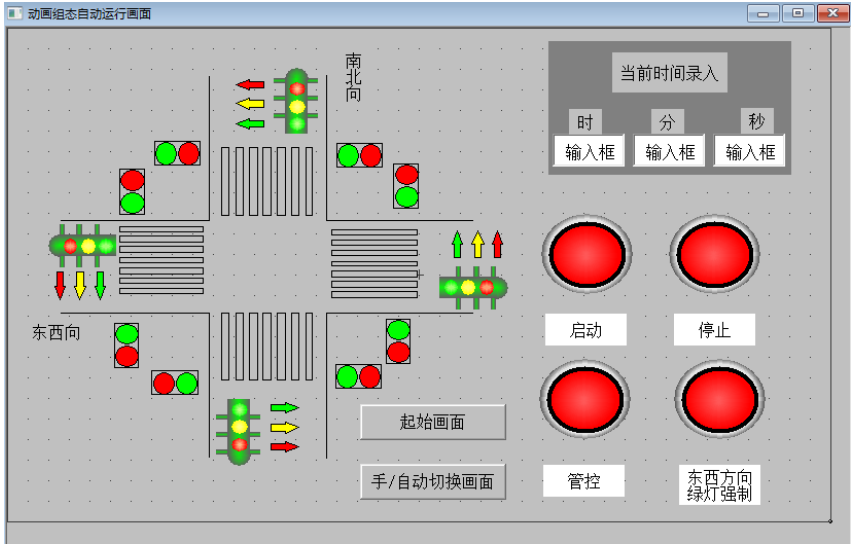Maximize the 动画组态自动运行画面 window
The image size is (852, 549).
798,13
